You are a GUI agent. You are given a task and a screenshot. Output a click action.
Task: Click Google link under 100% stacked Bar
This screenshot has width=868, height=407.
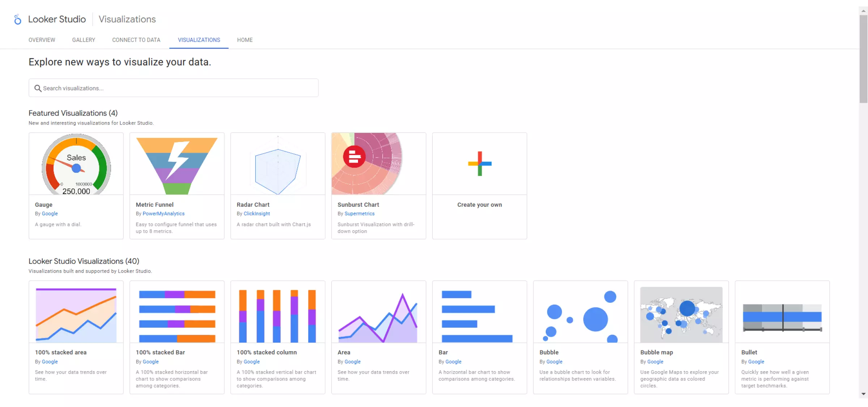[150, 362]
